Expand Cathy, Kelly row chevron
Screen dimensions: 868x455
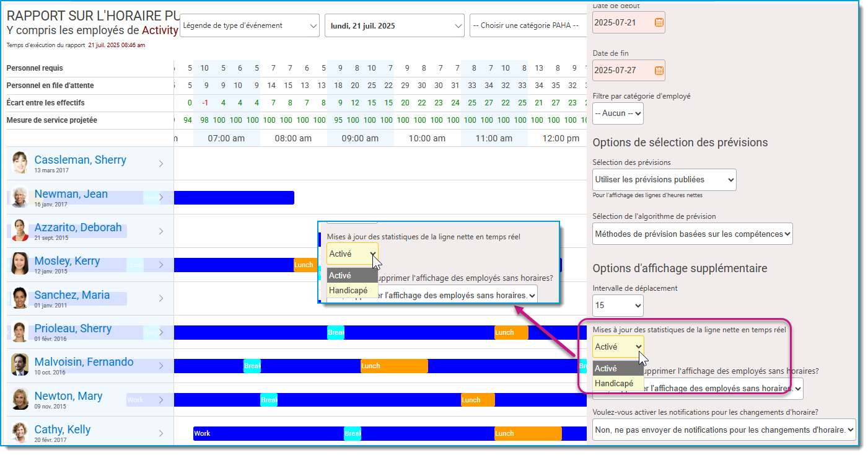point(161,433)
